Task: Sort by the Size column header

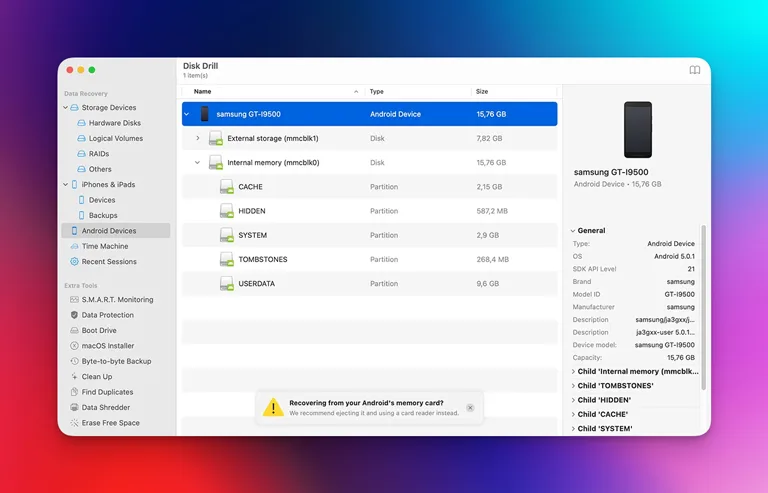Action: [514, 92]
